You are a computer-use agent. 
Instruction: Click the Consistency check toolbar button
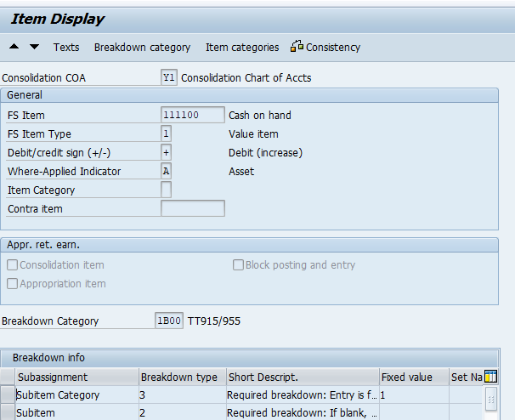(x=325, y=47)
